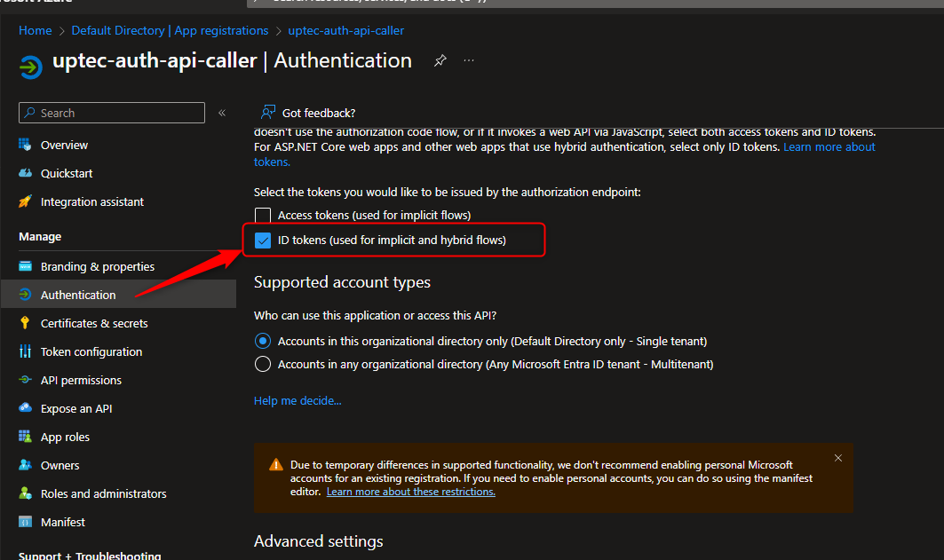The height and width of the screenshot is (560, 944).
Task: Click the App roles grid icon
Action: coord(26,437)
